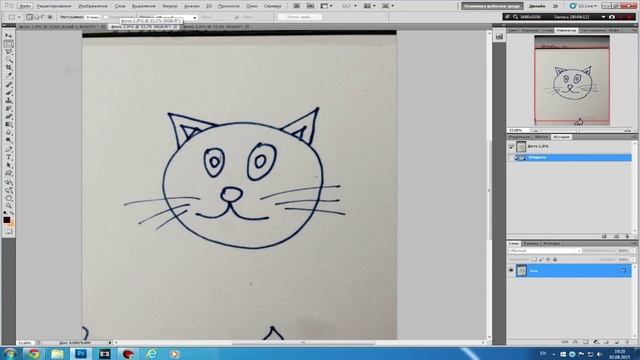Select the Rectangular Marquee tool
This screenshot has width=640, height=360.
9,44
